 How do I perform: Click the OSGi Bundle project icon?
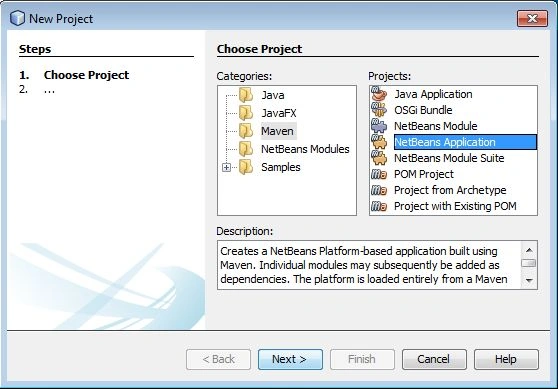(x=379, y=110)
